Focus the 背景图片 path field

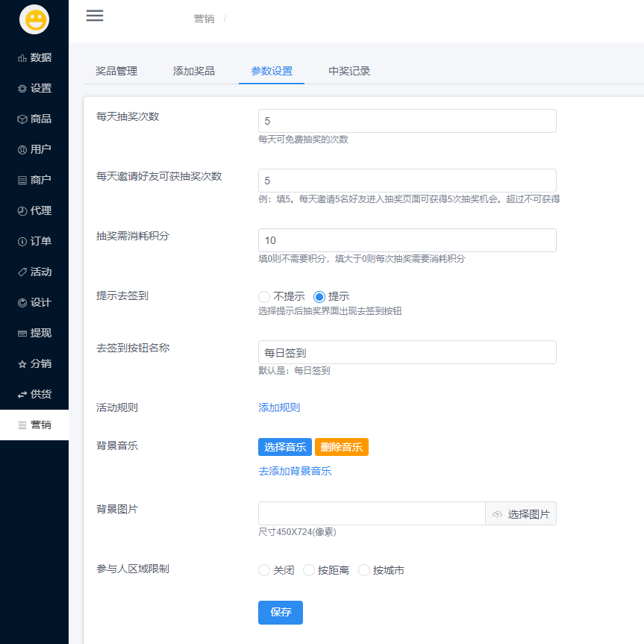click(x=372, y=513)
